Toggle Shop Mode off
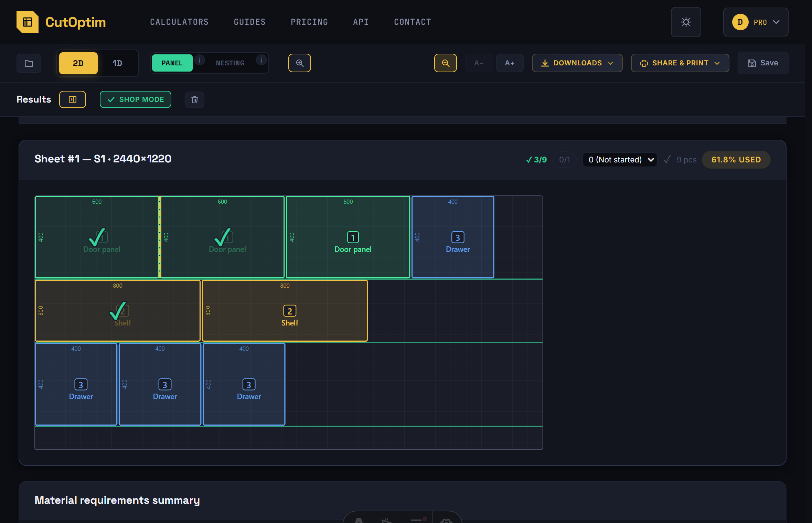Screen dimensions: 812x523 [x=136, y=99]
